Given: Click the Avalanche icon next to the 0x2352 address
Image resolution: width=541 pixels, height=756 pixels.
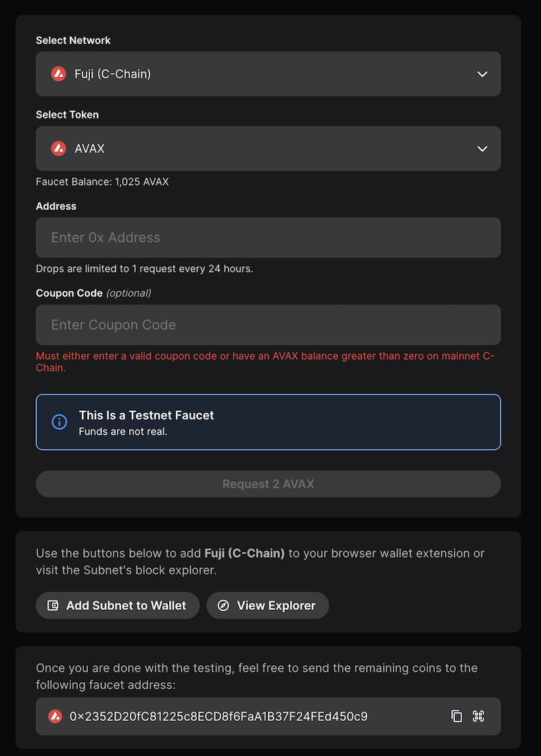Looking at the screenshot, I should [56, 716].
